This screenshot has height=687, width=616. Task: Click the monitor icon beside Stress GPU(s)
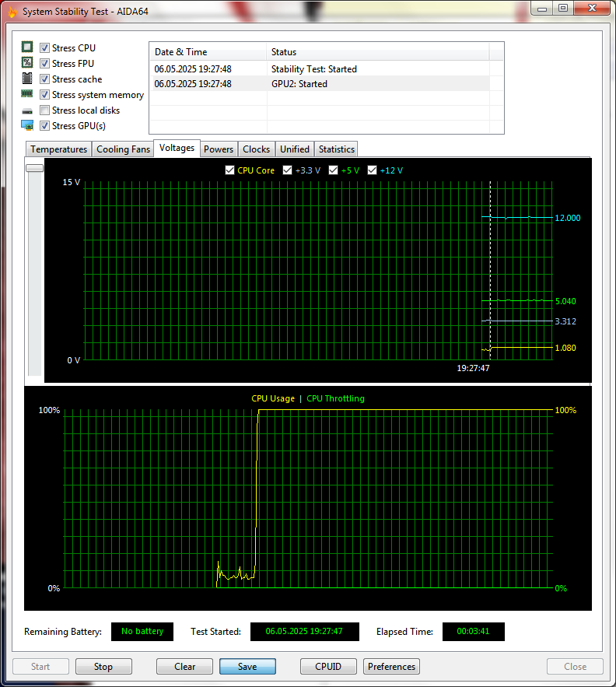point(27,125)
